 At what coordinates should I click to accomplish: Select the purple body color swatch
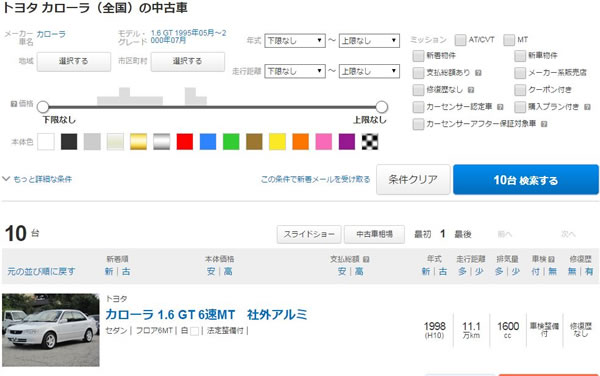[x=347, y=142]
